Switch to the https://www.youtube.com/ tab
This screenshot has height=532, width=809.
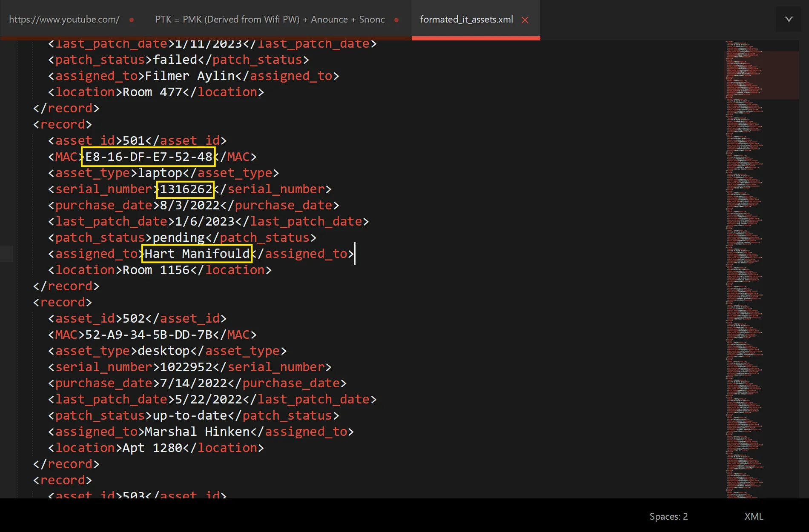(64, 20)
